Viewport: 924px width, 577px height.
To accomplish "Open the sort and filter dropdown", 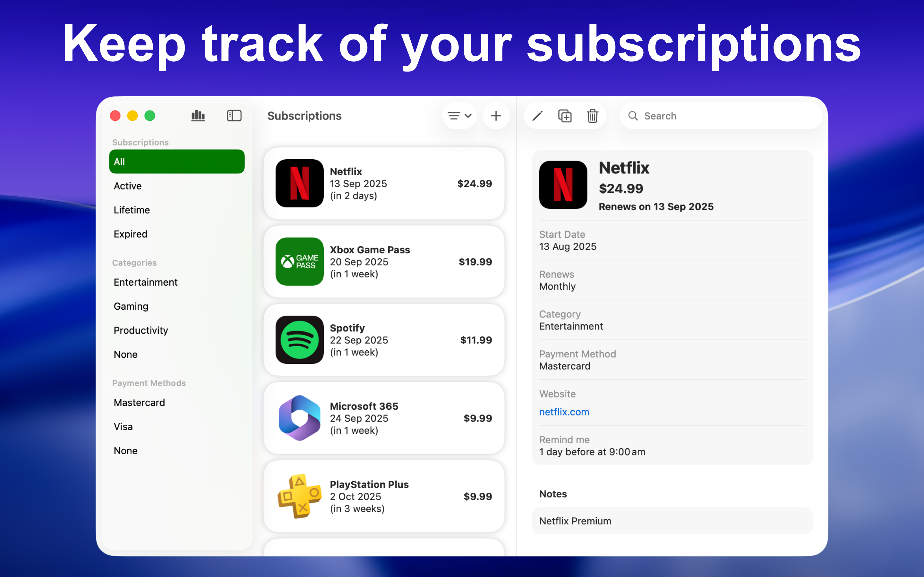I will [459, 116].
